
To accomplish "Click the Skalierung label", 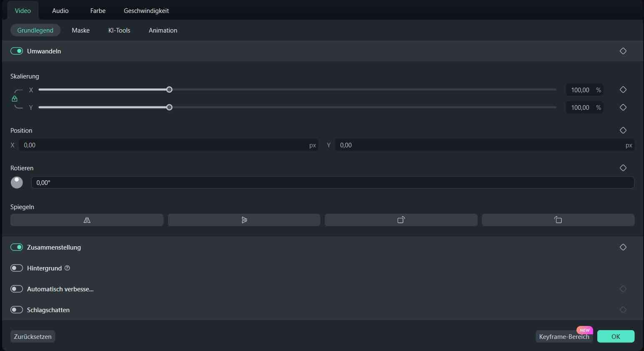I will pyautogui.click(x=25, y=76).
